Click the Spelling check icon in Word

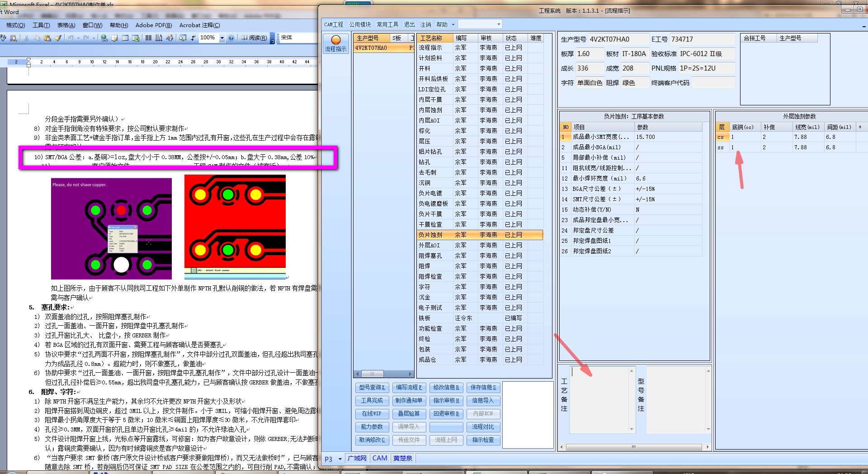coord(3,38)
